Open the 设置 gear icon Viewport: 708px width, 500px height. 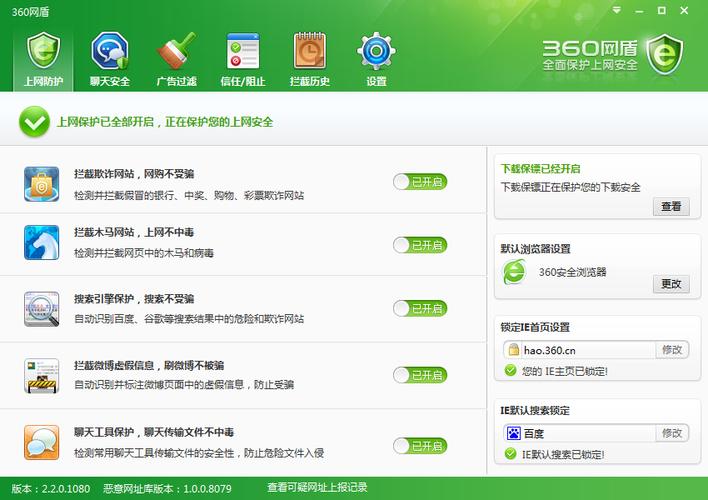coord(376,51)
